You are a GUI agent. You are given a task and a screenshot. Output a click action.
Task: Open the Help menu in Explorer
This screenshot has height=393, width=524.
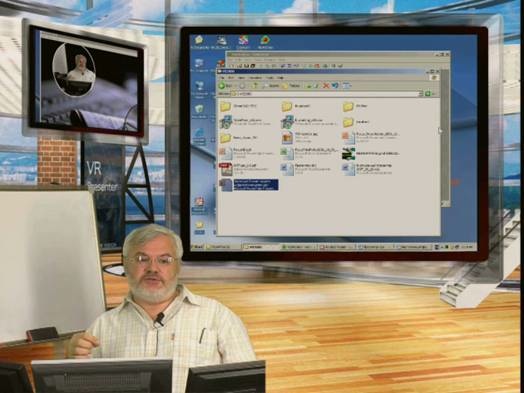[x=281, y=78]
